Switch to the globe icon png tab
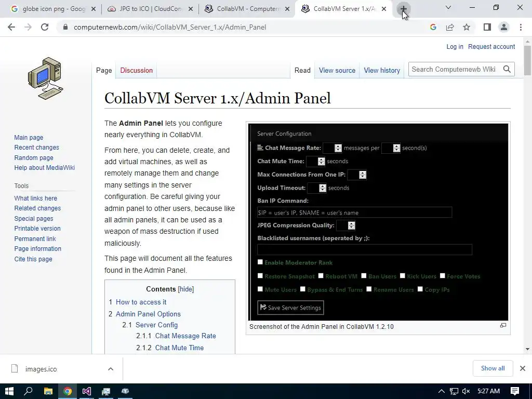Screen dimensions: 532x399 point(54,9)
